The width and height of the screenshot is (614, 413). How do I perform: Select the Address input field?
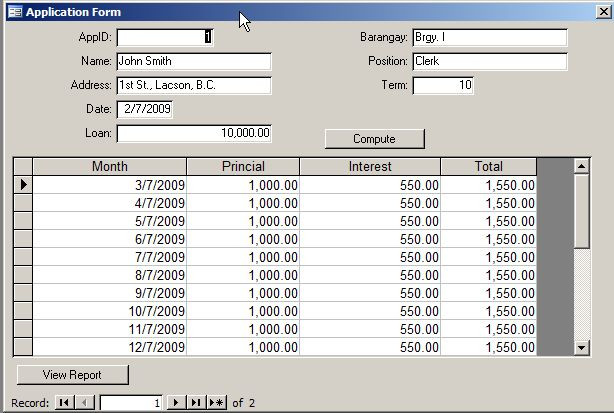194,86
